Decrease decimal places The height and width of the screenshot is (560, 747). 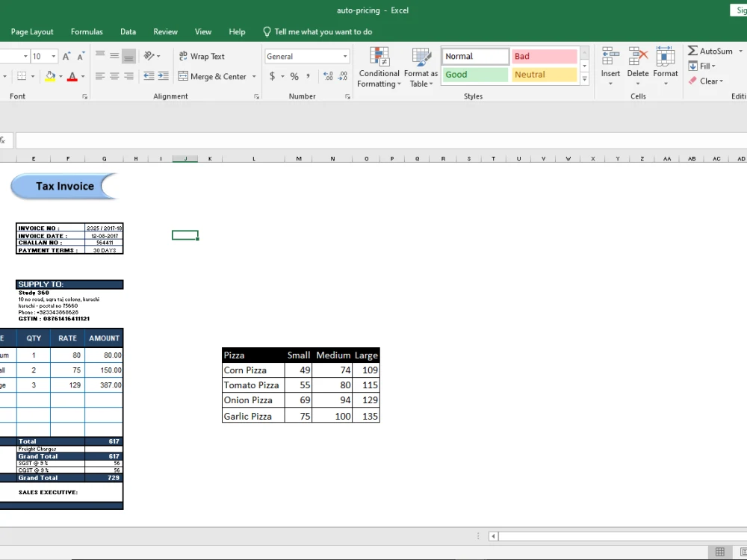[343, 76]
